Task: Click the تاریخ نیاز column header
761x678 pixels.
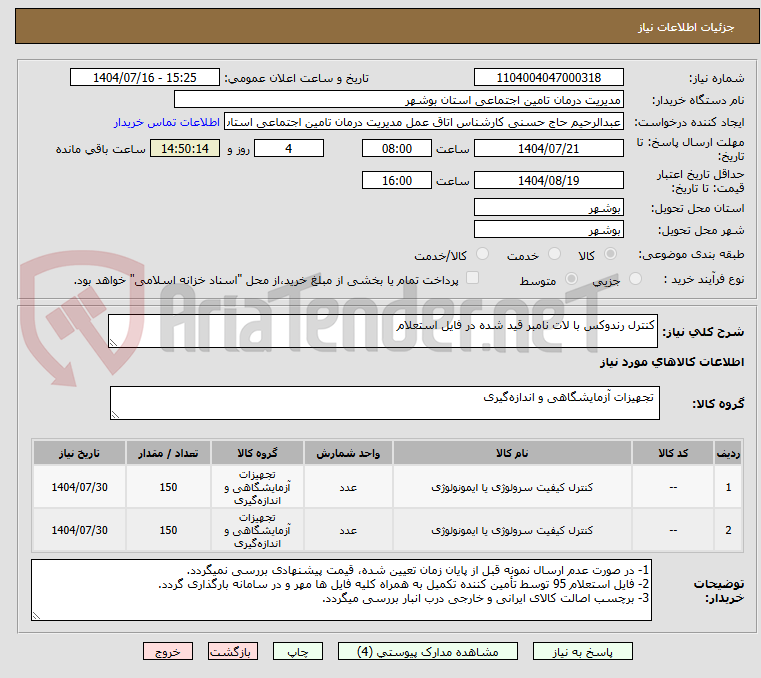Action: click(x=79, y=453)
